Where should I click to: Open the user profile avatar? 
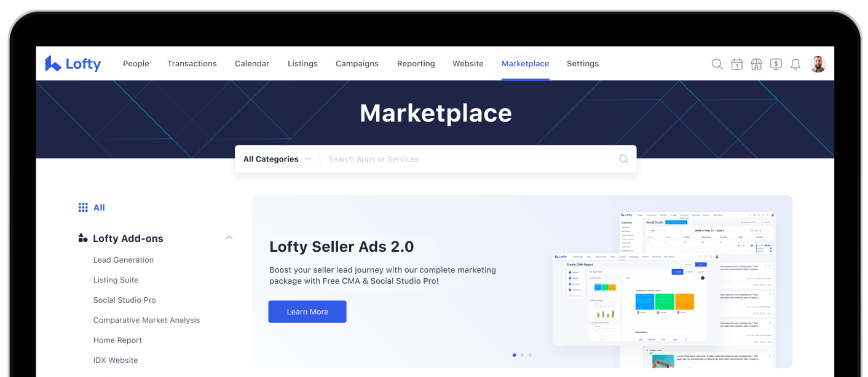(818, 64)
